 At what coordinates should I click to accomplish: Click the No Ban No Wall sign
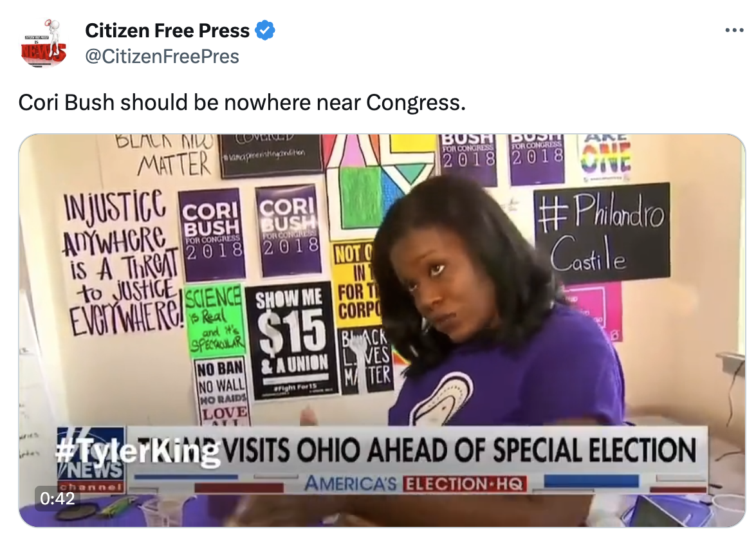[x=222, y=391]
